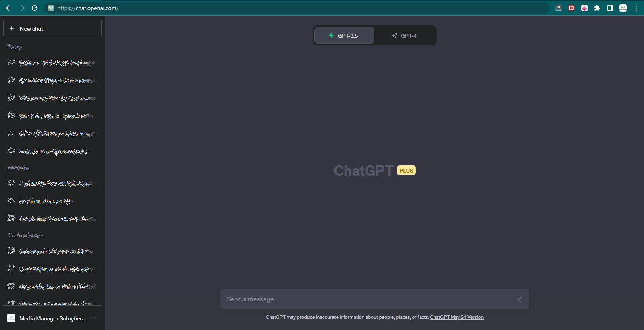Switch to the GPT-3.5 model tab
644x330 pixels.
344,35
